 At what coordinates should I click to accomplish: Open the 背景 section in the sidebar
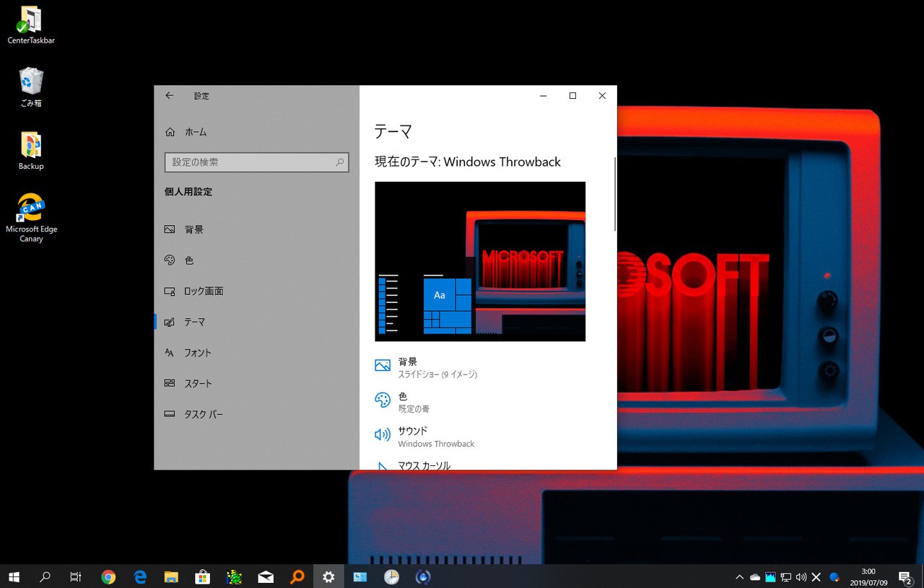point(256,229)
